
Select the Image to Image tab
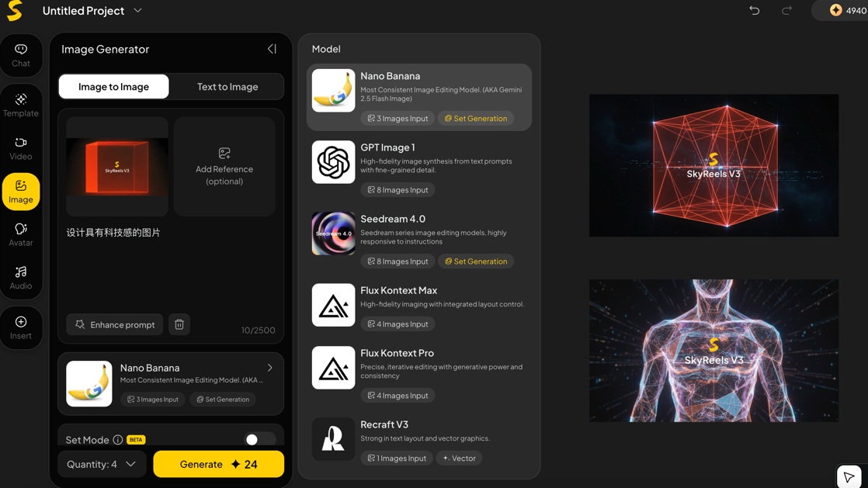pyautogui.click(x=113, y=86)
